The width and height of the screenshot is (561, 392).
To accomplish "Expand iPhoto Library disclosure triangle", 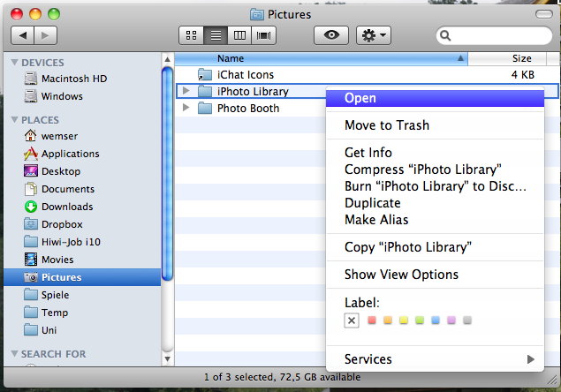I will 186,91.
